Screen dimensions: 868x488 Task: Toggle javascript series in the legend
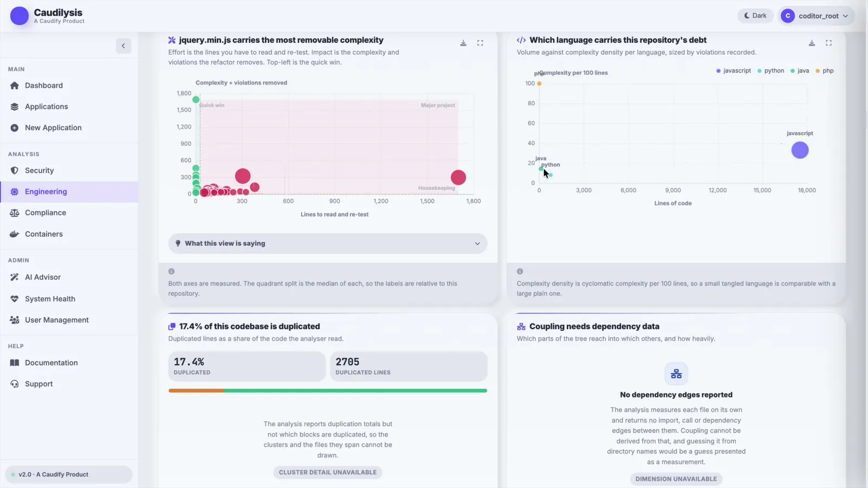[733, 70]
